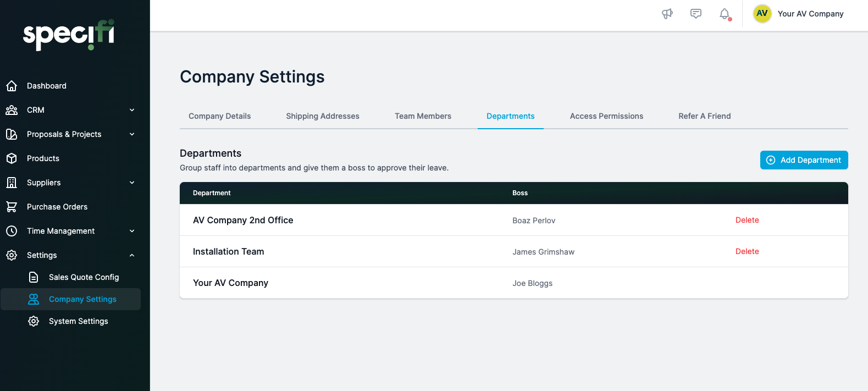The height and width of the screenshot is (391, 868).
Task: Click the Sales Quote Config document icon
Action: pos(34,277)
